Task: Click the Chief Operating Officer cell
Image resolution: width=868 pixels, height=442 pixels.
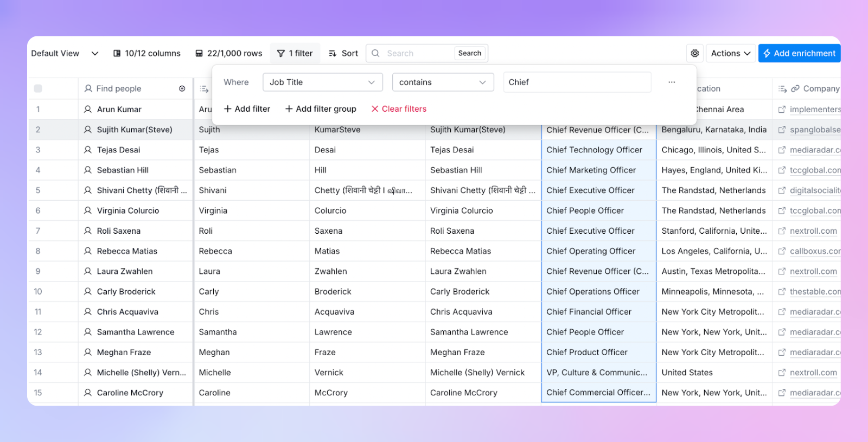Action: 599,251
